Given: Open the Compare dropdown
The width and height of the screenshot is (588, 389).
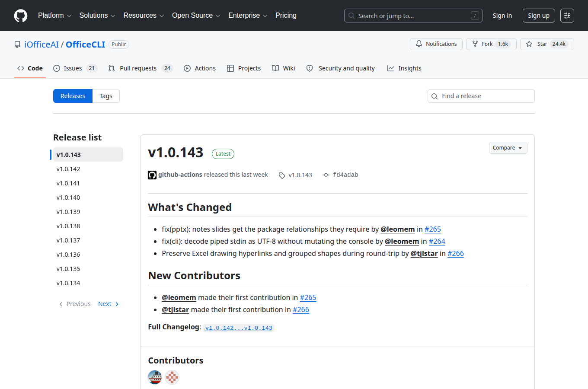Looking at the screenshot, I should (x=508, y=148).
